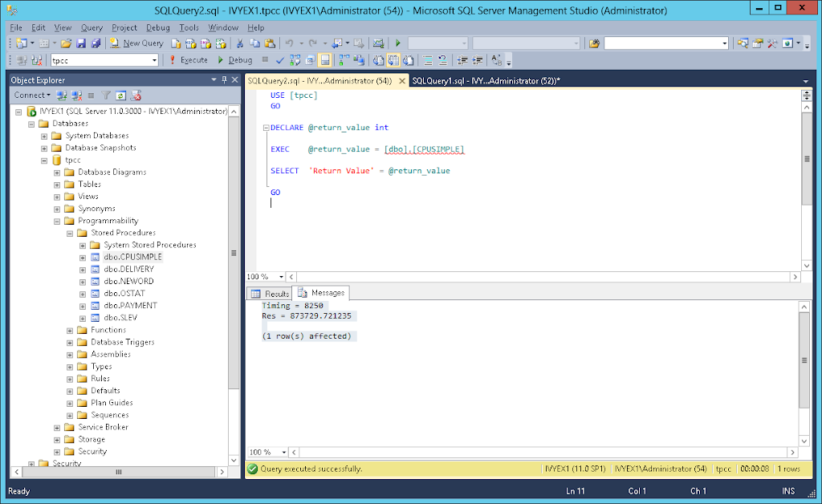This screenshot has height=504, width=822.
Task: Open the Project menu
Action: tap(124, 28)
